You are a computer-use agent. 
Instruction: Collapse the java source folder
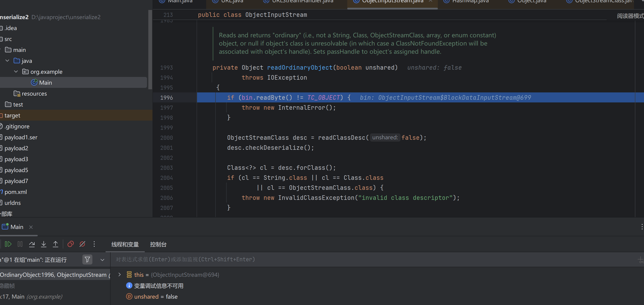pos(8,61)
